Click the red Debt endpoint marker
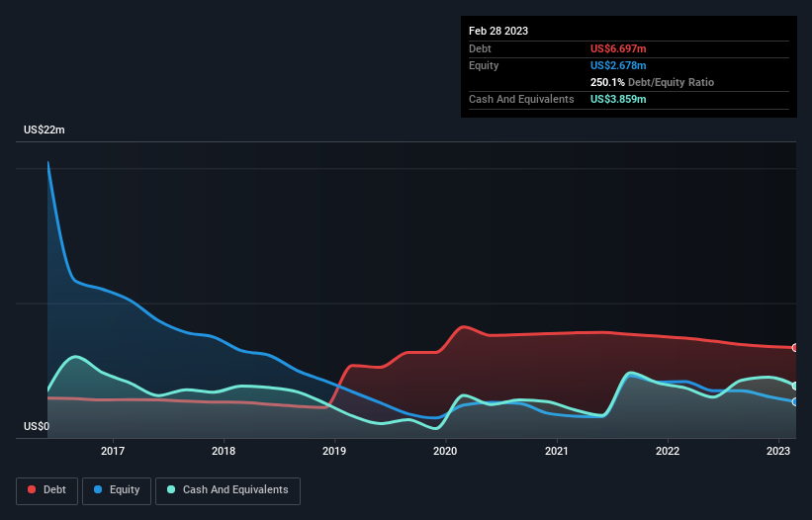Screen dimensions: 812x520 795,348
